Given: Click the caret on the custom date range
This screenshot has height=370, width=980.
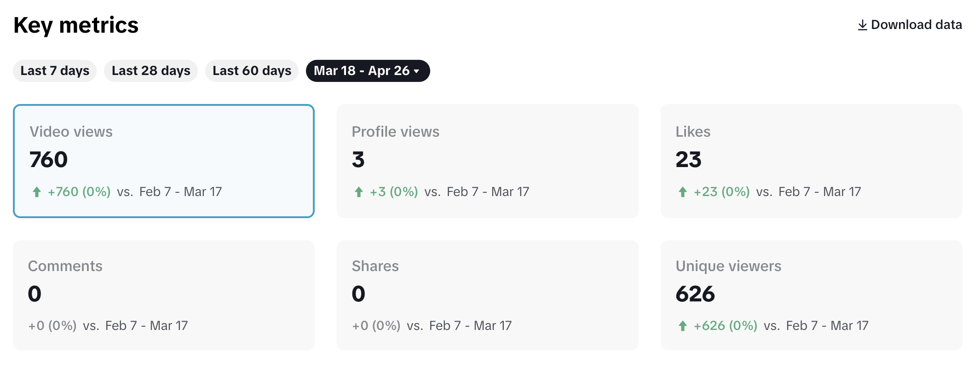Looking at the screenshot, I should (x=416, y=71).
